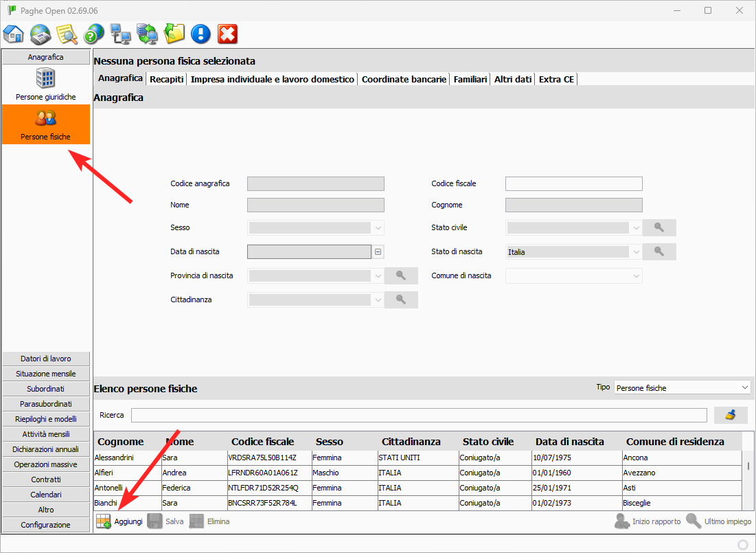Click the networked computers toolbar icon
This screenshot has height=553, width=756.
coord(120,34)
